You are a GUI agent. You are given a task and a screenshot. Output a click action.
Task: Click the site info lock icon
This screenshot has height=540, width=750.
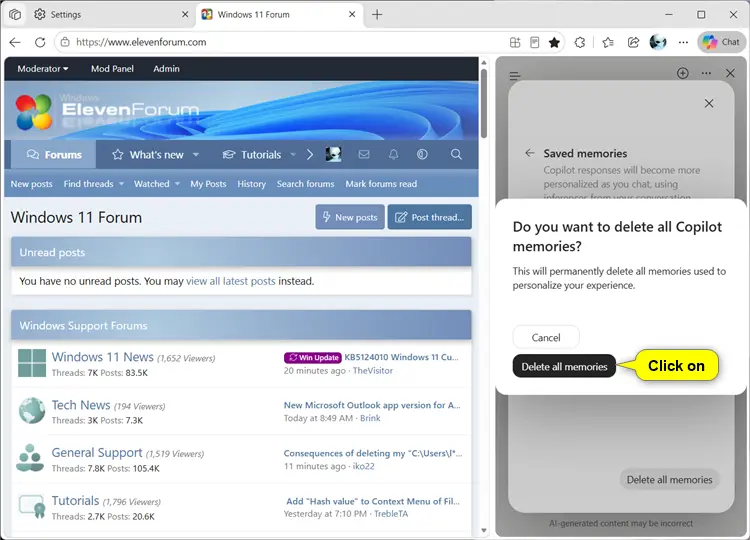65,42
